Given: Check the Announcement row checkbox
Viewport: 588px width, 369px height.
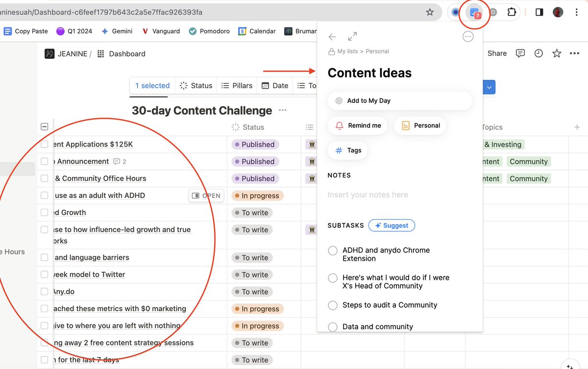Looking at the screenshot, I should point(45,161).
